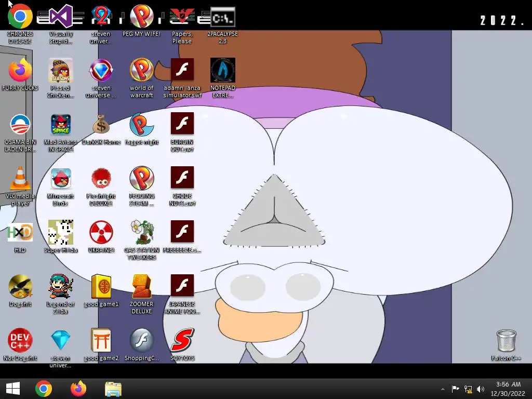
Task: Launch the Dev C++ Not Dogshit icon
Action: tap(20, 340)
